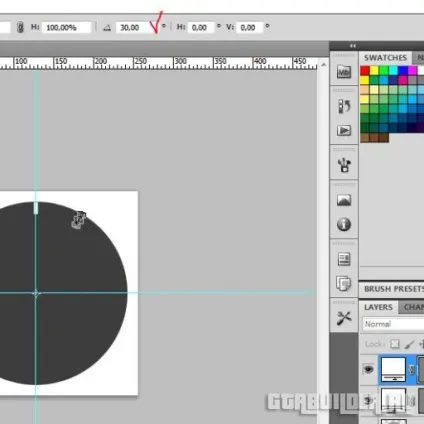424x424 pixels.
Task: Pick the red color swatch
Action: click(x=365, y=70)
